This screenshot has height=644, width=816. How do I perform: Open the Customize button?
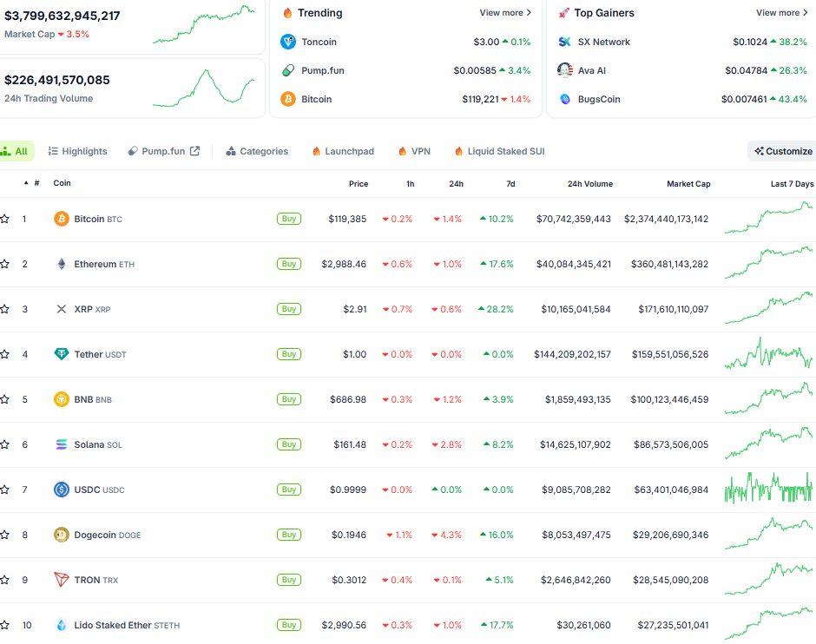(783, 151)
